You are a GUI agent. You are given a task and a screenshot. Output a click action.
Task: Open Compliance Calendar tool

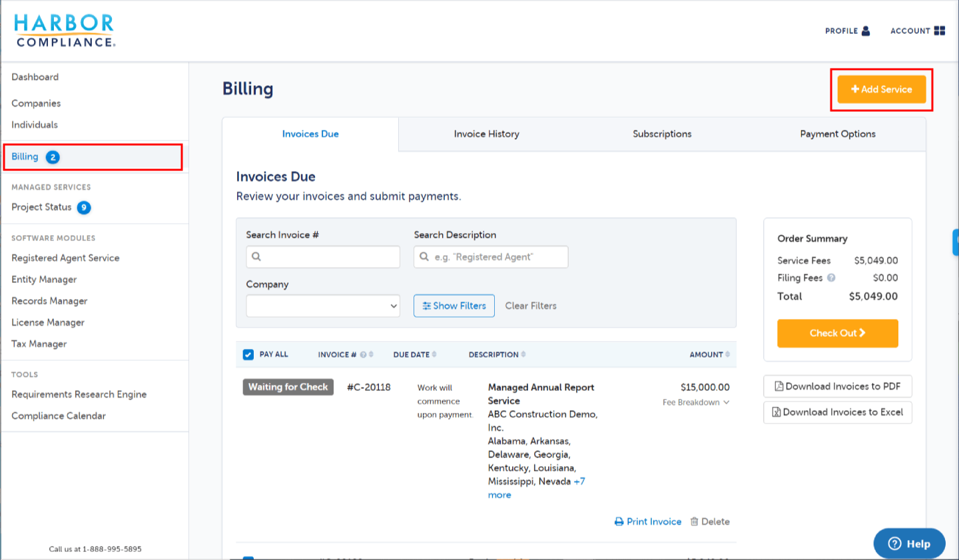59,416
